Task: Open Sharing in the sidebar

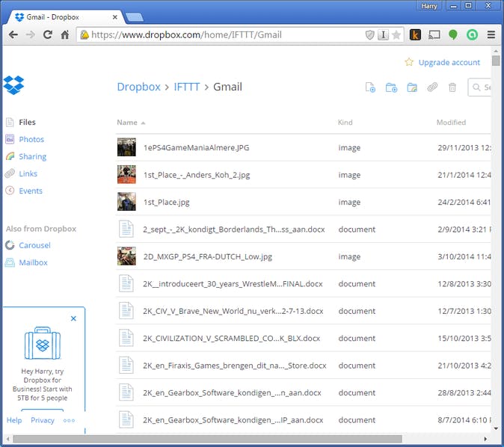Action: pyautogui.click(x=32, y=156)
